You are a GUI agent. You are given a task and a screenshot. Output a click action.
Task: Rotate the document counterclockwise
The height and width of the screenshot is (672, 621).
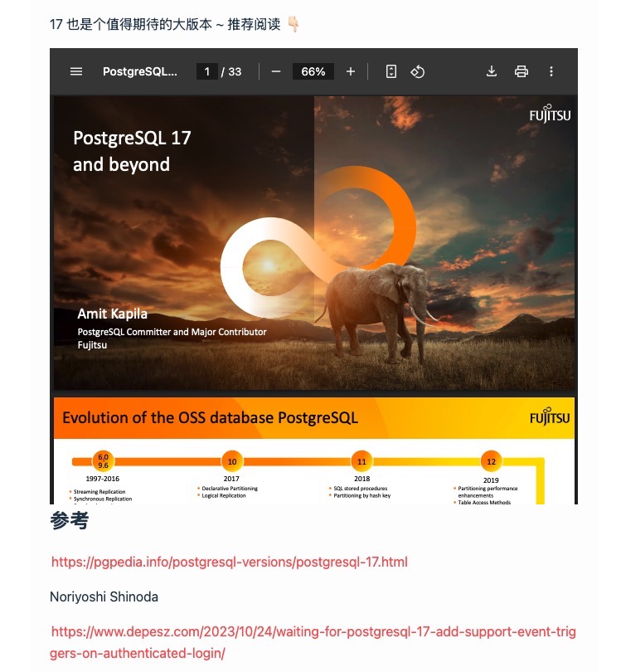click(x=418, y=71)
